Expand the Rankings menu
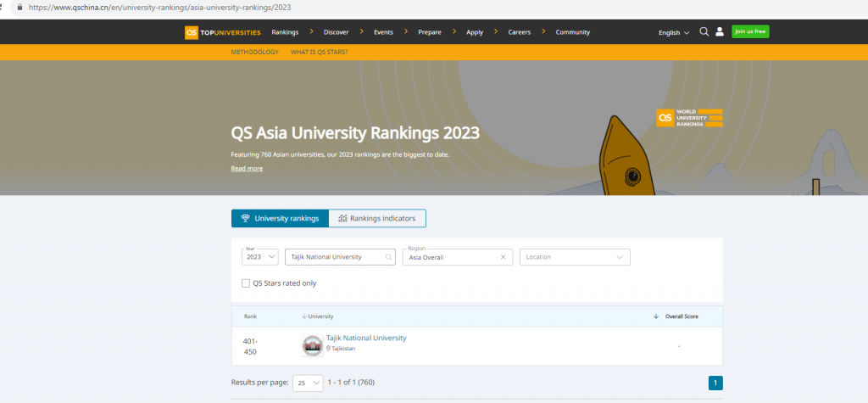Image resolution: width=868 pixels, height=403 pixels. pos(285,32)
